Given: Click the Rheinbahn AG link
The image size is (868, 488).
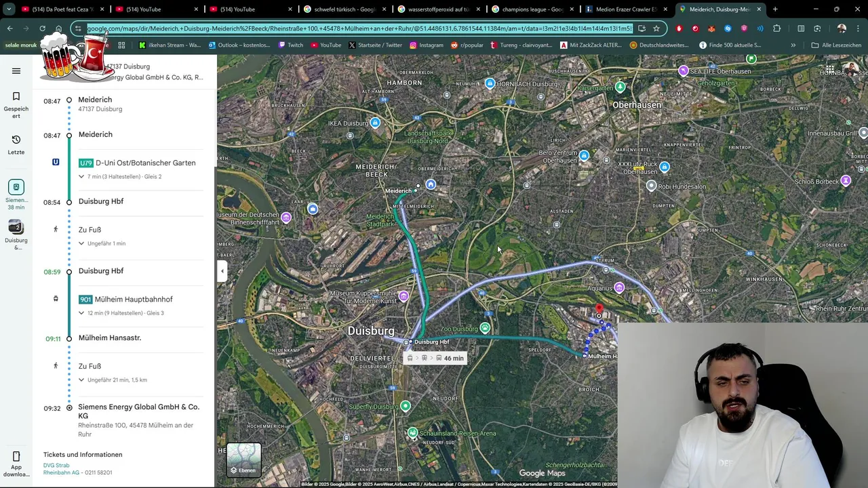Looking at the screenshot, I should click(x=60, y=472).
